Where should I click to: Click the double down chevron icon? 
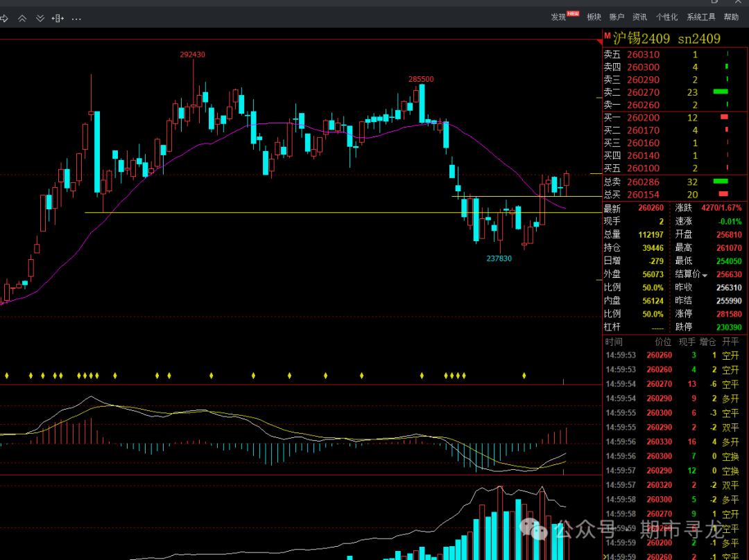pos(40,19)
